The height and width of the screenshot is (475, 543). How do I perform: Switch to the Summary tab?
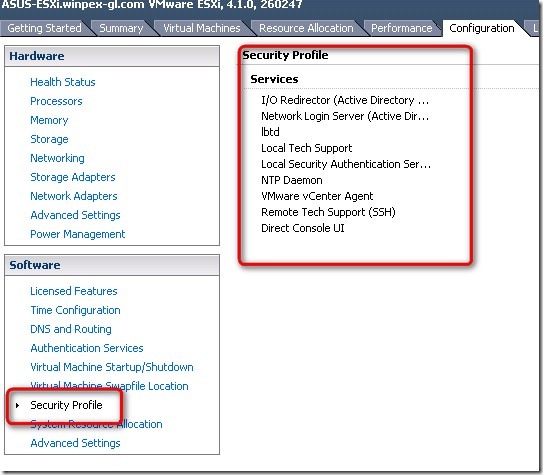(121, 28)
